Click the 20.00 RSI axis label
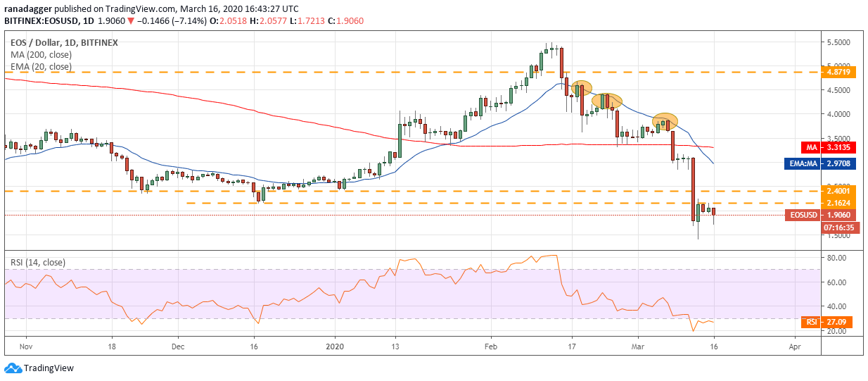Image resolution: width=868 pixels, height=381 pixels. 838,331
